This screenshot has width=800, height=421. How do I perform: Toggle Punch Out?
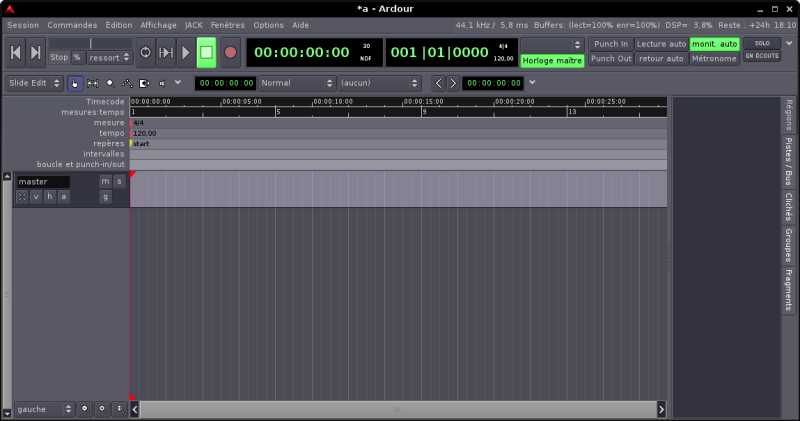tap(611, 59)
